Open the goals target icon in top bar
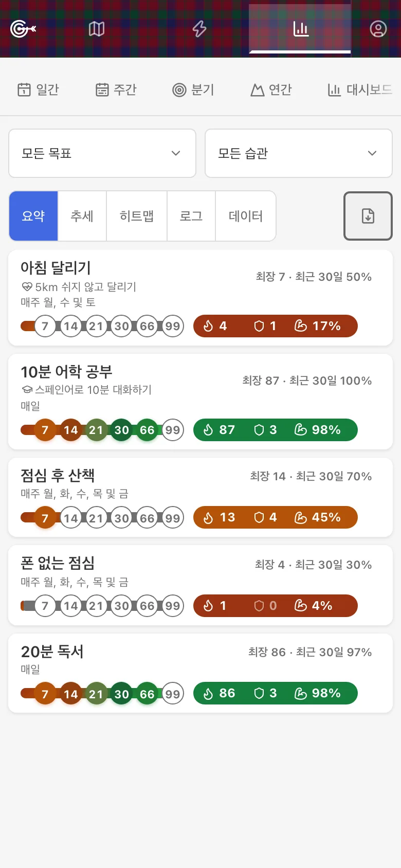The width and height of the screenshot is (401, 868). (x=23, y=29)
